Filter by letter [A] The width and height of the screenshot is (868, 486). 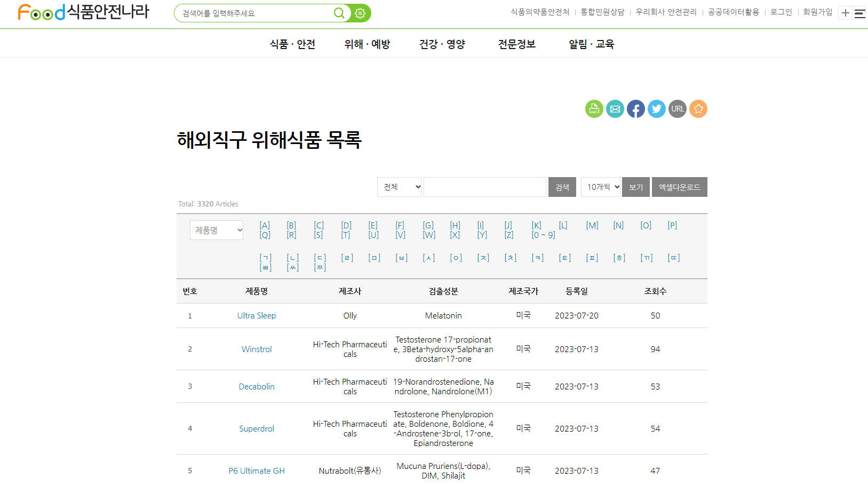coord(265,225)
